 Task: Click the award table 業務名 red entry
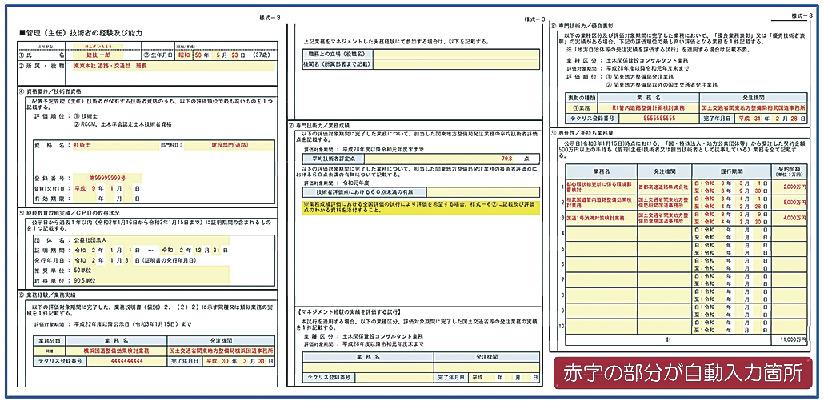pos(649,108)
